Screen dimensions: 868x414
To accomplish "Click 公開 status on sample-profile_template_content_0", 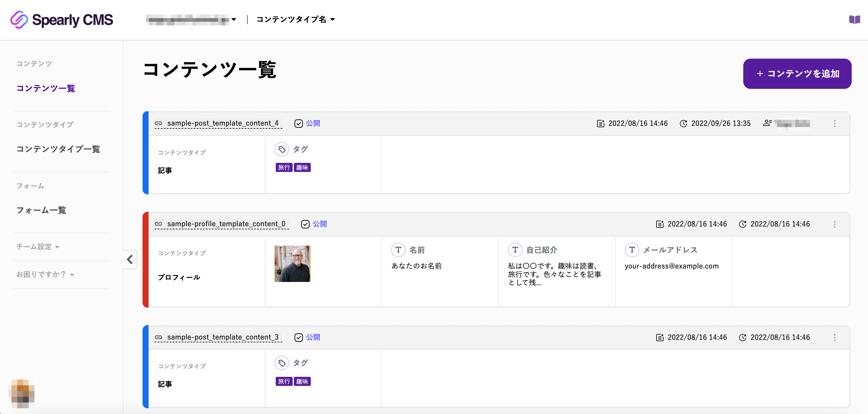I will (x=320, y=224).
